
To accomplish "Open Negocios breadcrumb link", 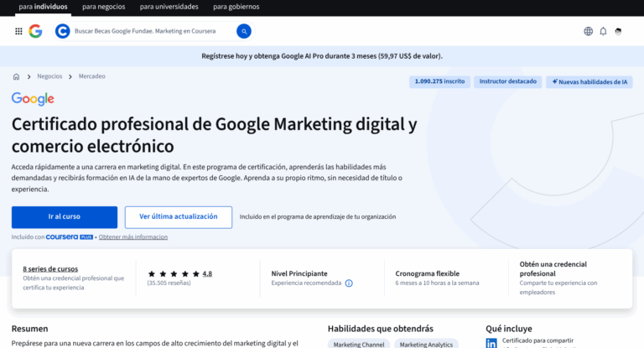I will 49,76.
